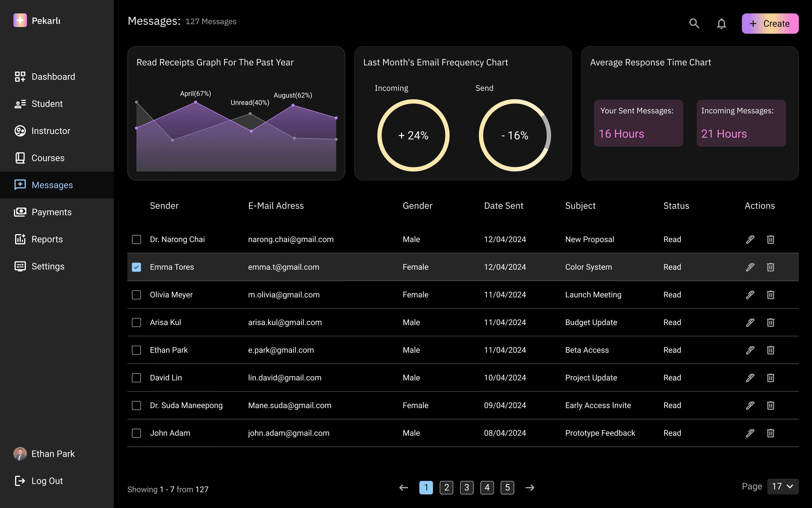Click the next page arrow in pagination
This screenshot has width=812, height=508.
pyautogui.click(x=530, y=487)
